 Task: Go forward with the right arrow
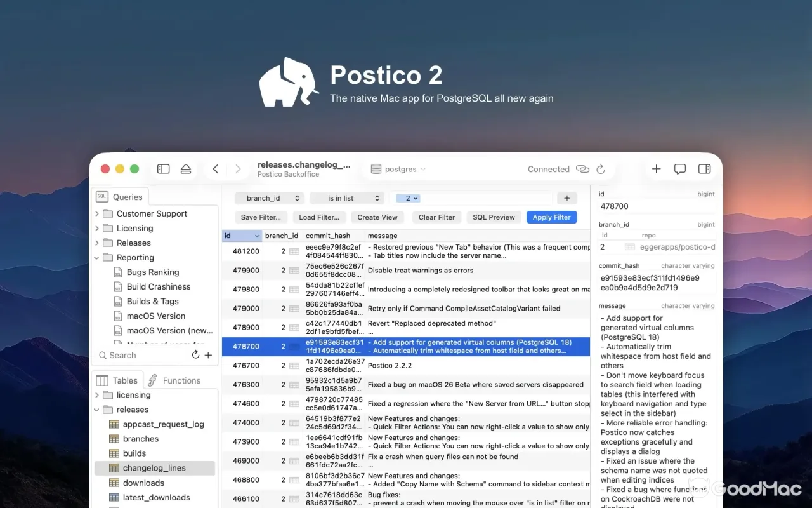point(238,169)
